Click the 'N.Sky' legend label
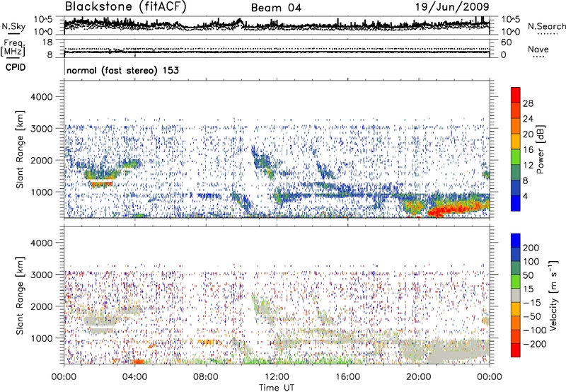This screenshot has width=566, height=392. click(x=13, y=26)
